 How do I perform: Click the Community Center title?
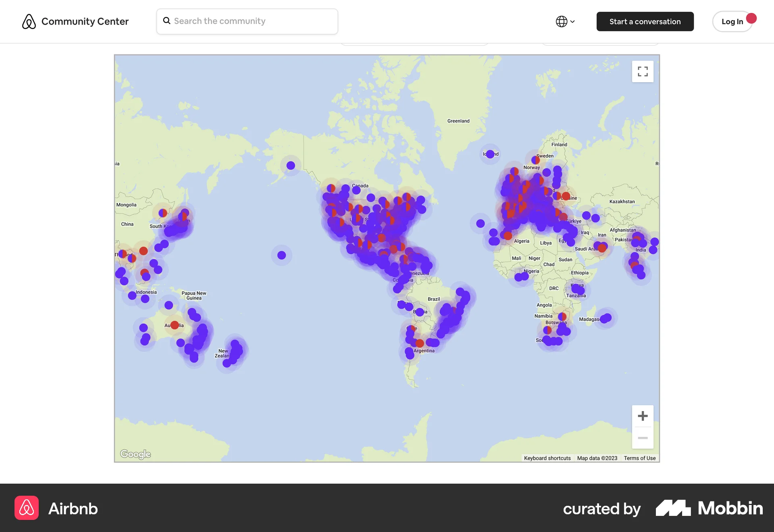click(85, 21)
